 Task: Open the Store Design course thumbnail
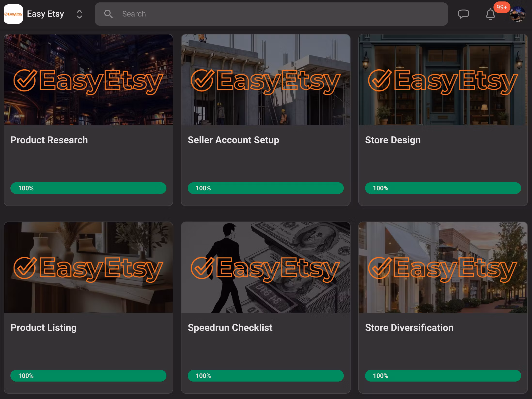443,80
